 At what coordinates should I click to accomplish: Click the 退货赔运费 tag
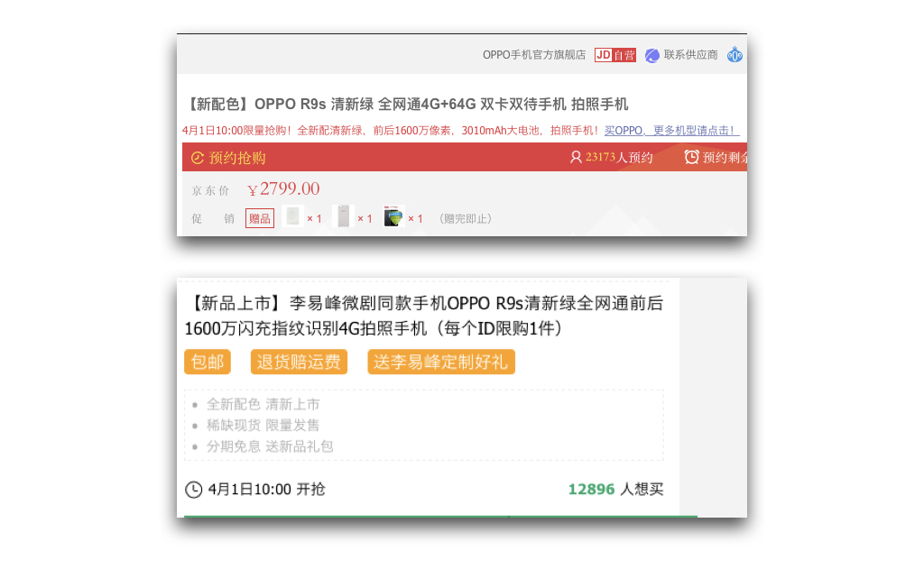point(299,362)
